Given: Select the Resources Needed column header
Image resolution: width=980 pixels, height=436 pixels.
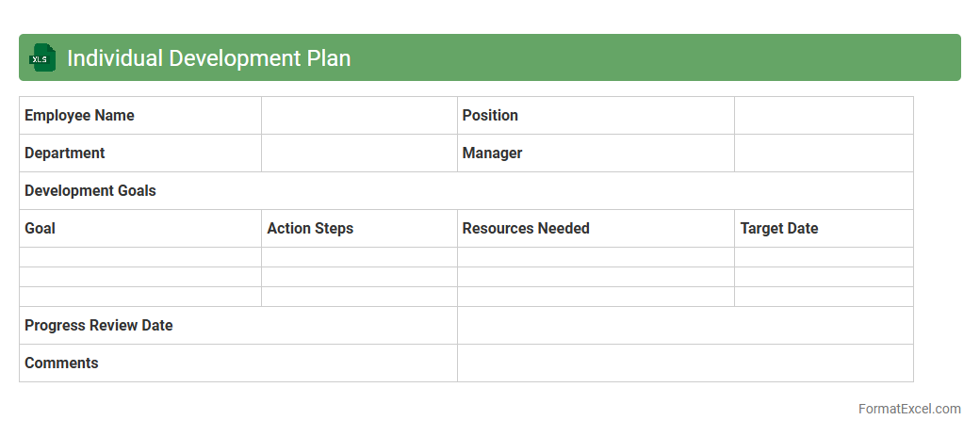Looking at the screenshot, I should [x=596, y=229].
